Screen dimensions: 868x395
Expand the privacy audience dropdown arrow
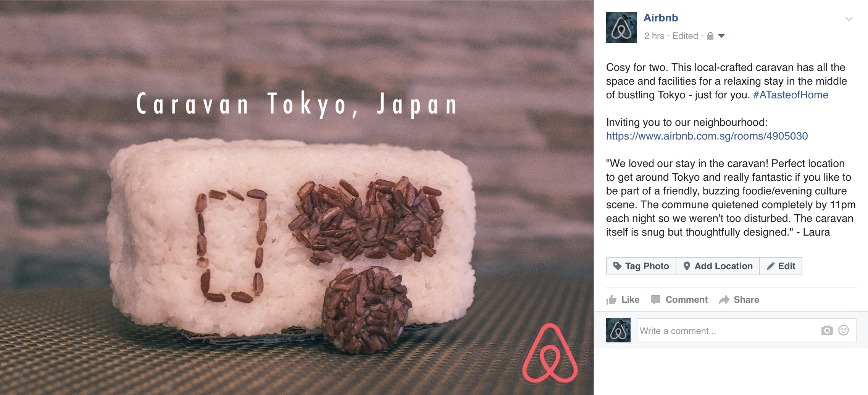pos(721,36)
